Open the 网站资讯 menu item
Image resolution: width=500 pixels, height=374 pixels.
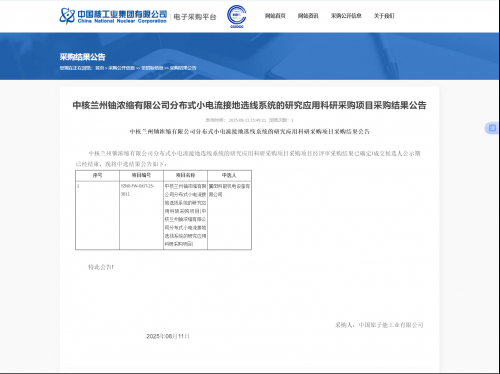point(308,16)
